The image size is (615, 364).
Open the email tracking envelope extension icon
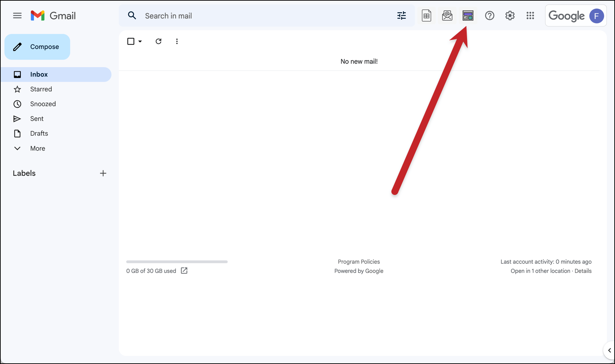pos(447,16)
